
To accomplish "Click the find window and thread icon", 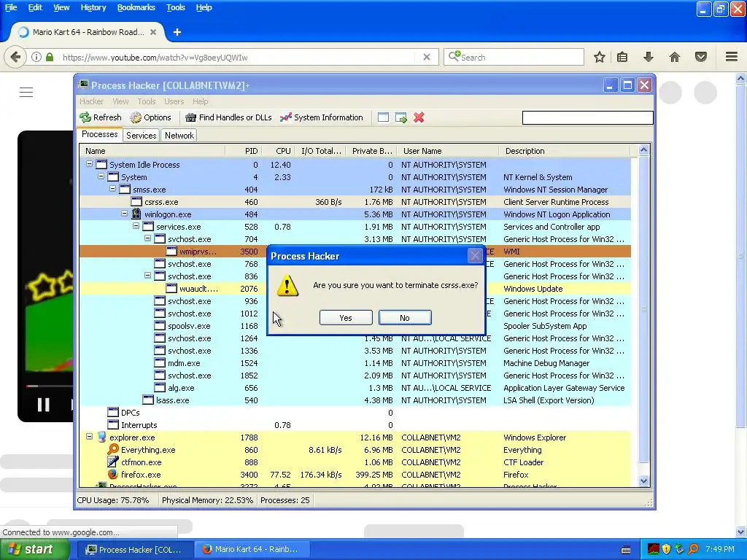I will click(401, 117).
